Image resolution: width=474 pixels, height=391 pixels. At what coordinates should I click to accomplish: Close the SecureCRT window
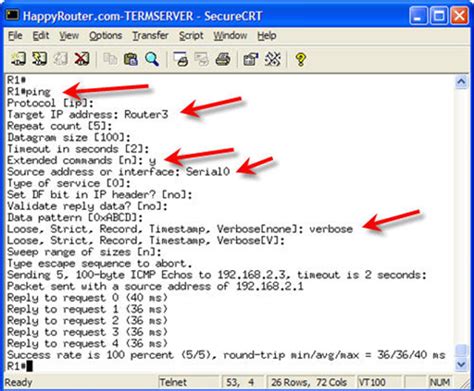click(459, 16)
